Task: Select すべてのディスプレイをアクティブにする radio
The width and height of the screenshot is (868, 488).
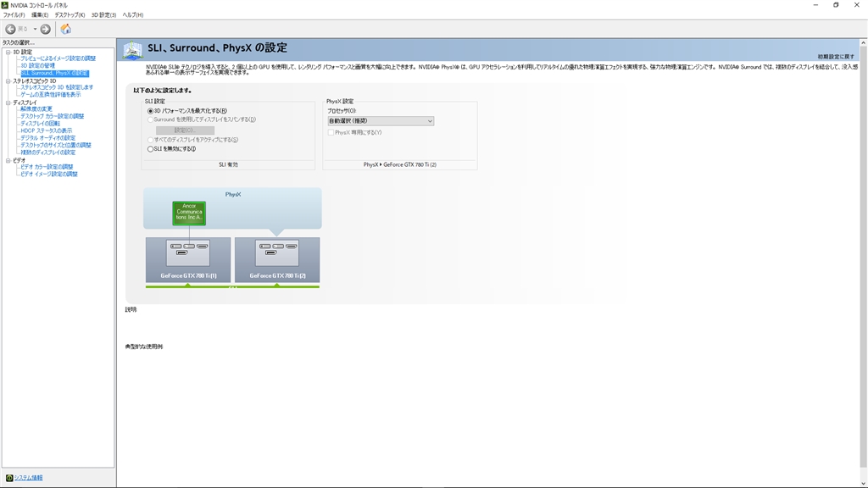Action: tap(150, 140)
